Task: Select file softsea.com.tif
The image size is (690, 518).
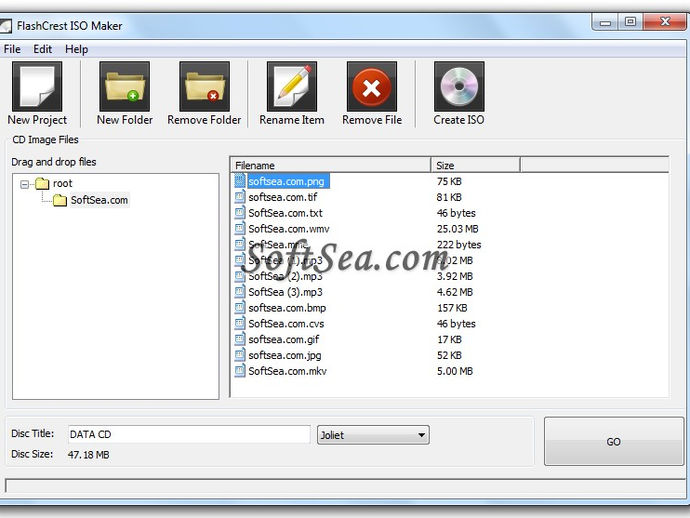Action: 283,197
